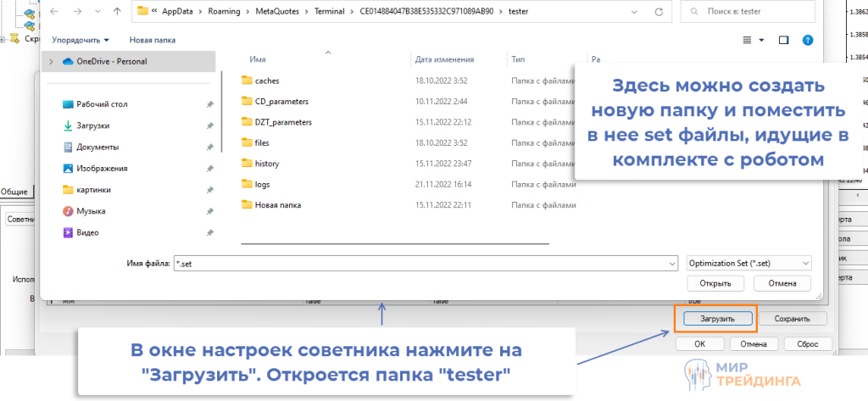This screenshot has height=401, width=868.
Task: Click 'Отмена' in advisor settings window
Action: coord(753,344)
